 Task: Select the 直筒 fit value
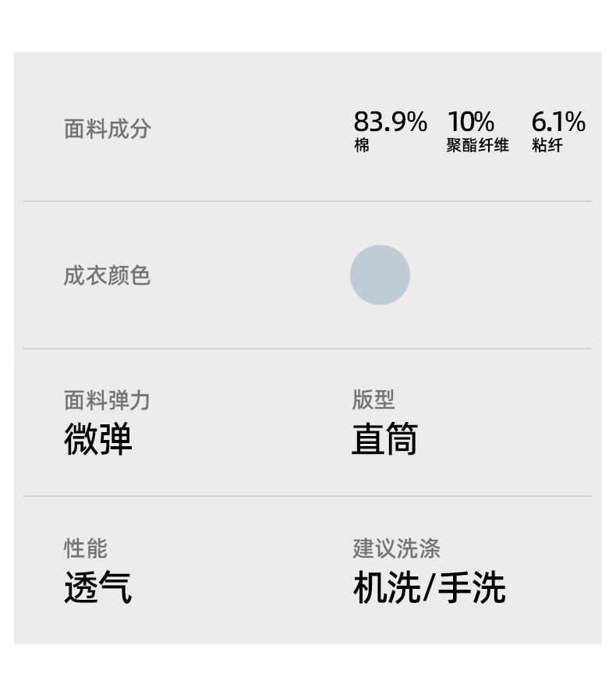384,439
